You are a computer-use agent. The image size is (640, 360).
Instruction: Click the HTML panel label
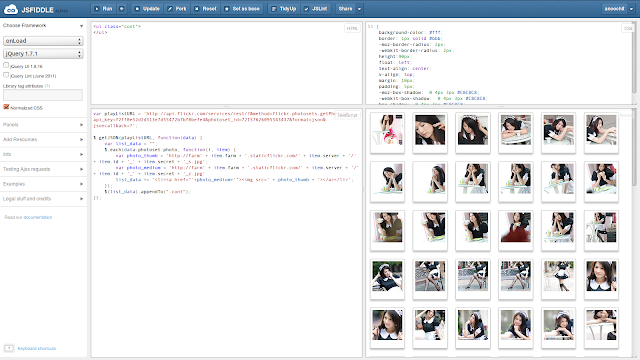(352, 29)
